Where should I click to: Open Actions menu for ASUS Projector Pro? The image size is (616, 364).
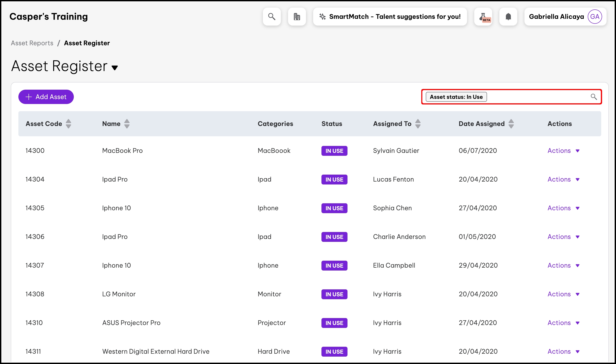(563, 323)
